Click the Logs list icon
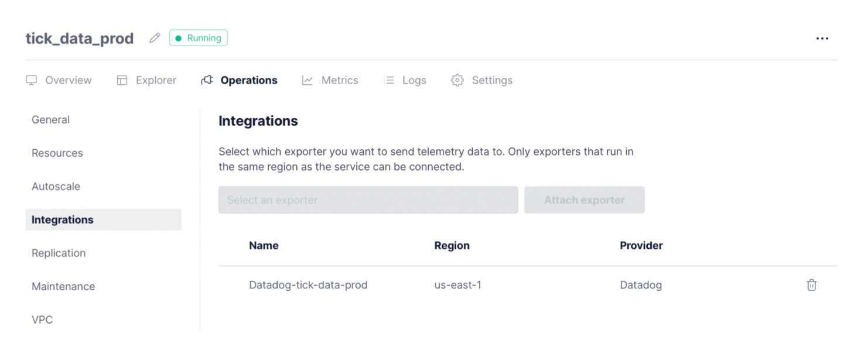 [x=389, y=80]
